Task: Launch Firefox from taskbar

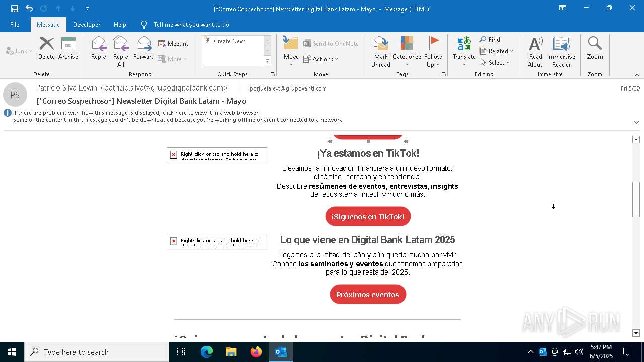Action: point(256,352)
